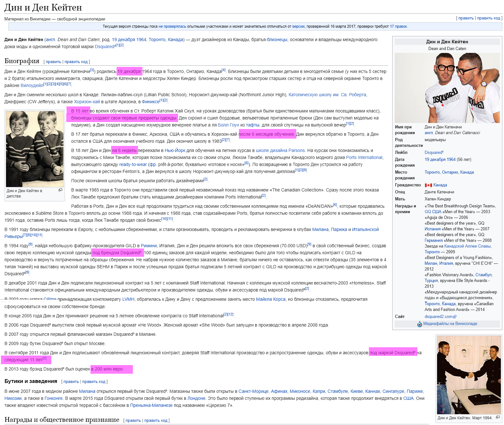The height and width of the screenshot is (425, 504).
Task: Open 'Канадской Аллее Славы' link
Action: click(467, 246)
